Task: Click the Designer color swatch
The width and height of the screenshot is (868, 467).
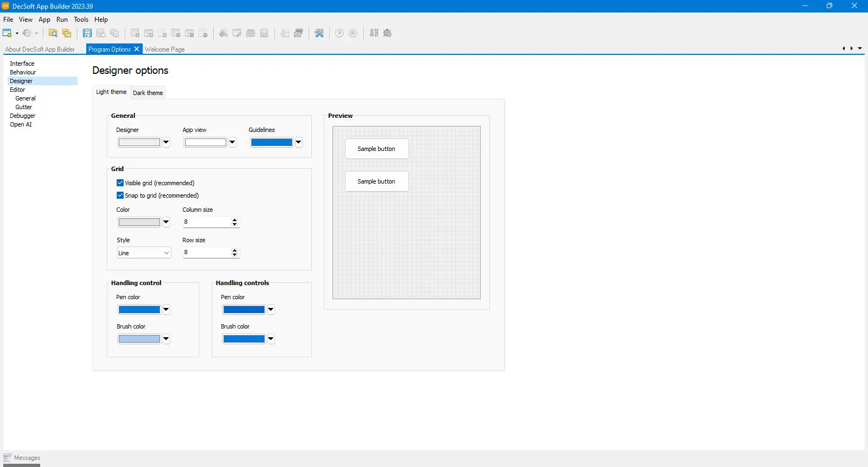Action: 139,142
